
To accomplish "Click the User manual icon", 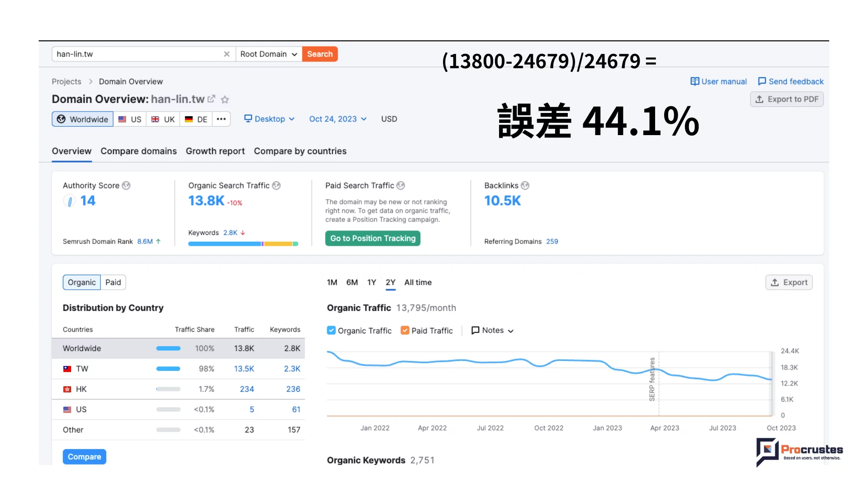I will point(694,81).
